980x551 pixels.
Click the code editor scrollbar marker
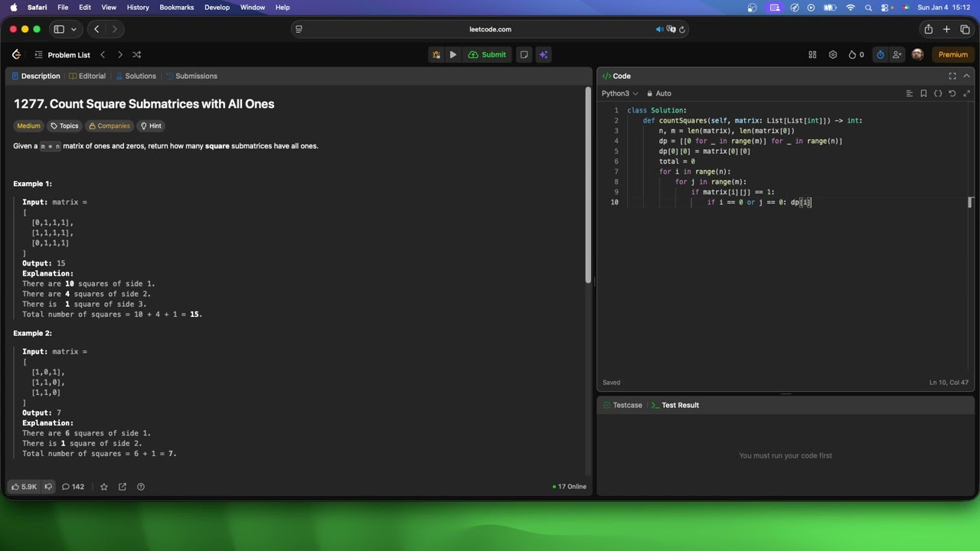coord(971,202)
